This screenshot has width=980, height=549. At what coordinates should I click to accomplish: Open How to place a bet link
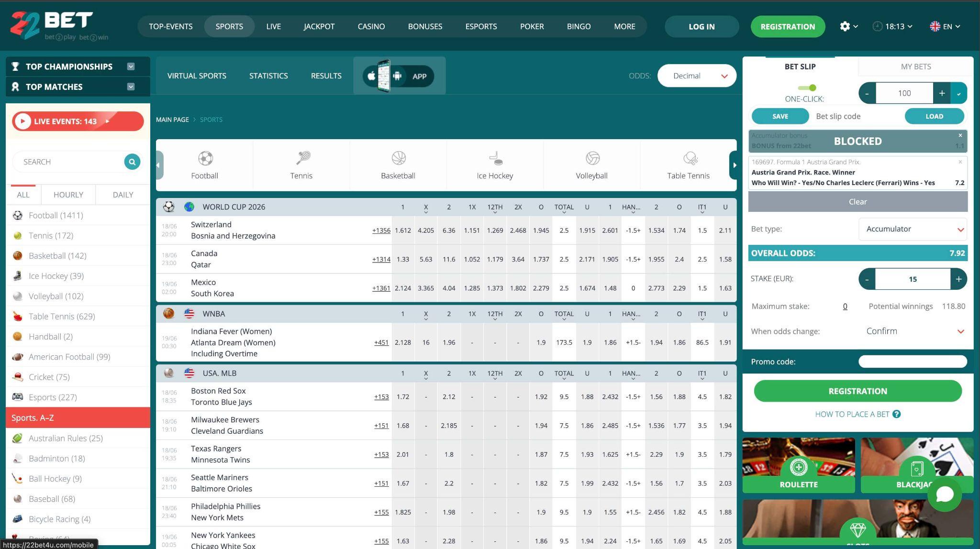[852, 414]
